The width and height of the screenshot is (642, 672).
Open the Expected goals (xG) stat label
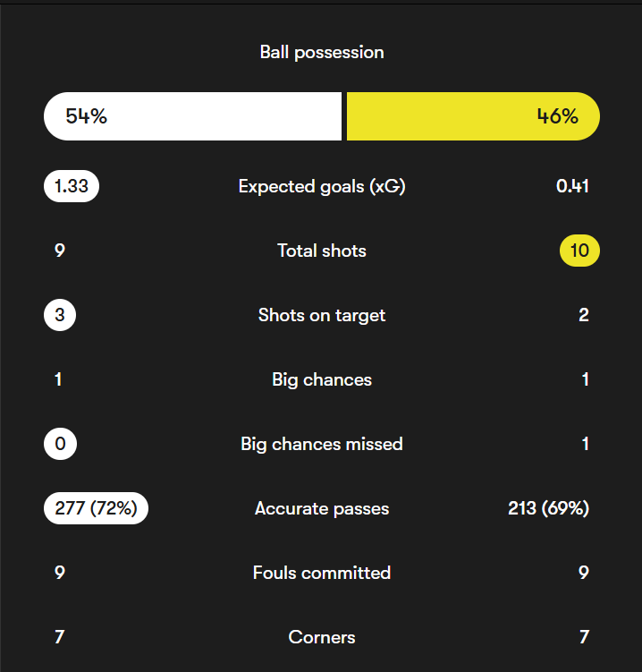pos(322,186)
